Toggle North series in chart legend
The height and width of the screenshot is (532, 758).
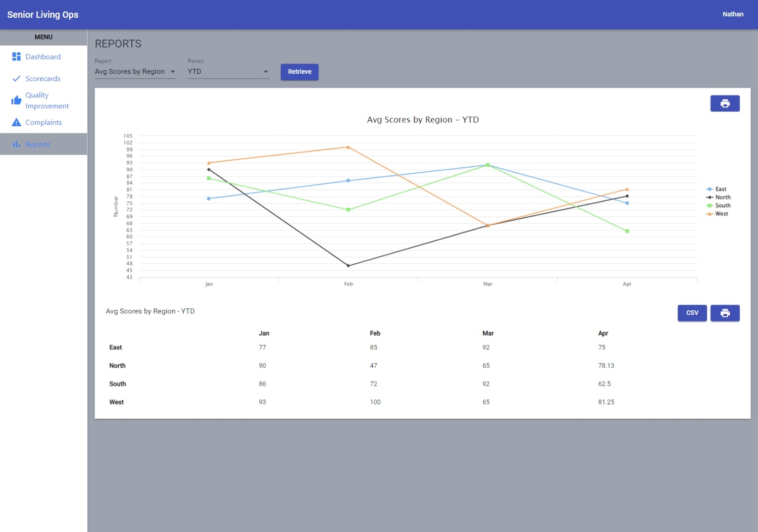tap(722, 197)
